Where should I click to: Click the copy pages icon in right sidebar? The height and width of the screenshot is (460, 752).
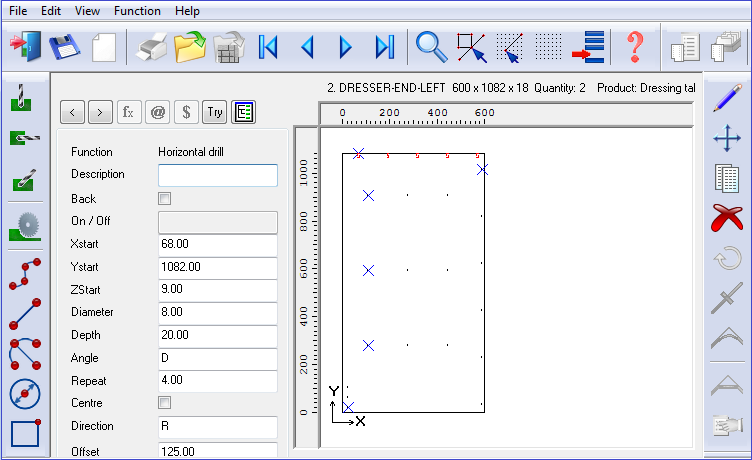click(727, 178)
